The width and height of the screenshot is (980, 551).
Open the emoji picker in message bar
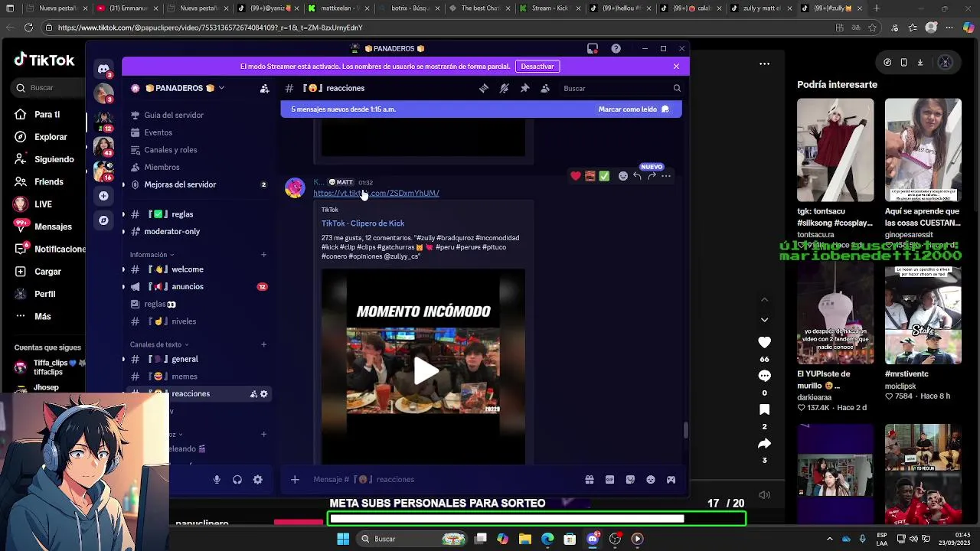651,480
